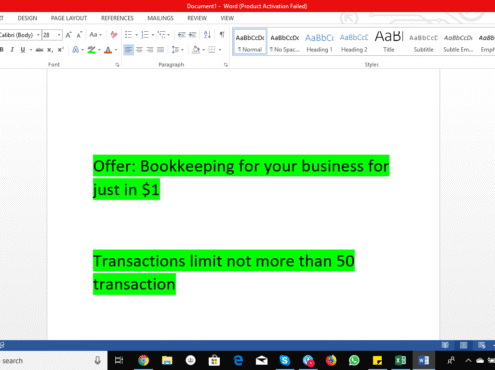
Task: Click the Sort icon in Paragraph group
Action: [207, 35]
